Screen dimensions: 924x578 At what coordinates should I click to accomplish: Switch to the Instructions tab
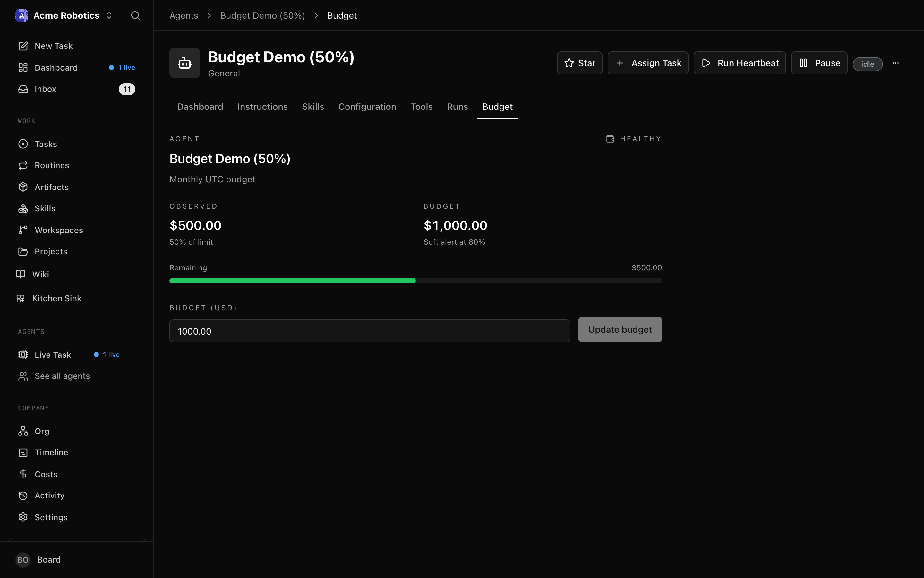pyautogui.click(x=262, y=107)
